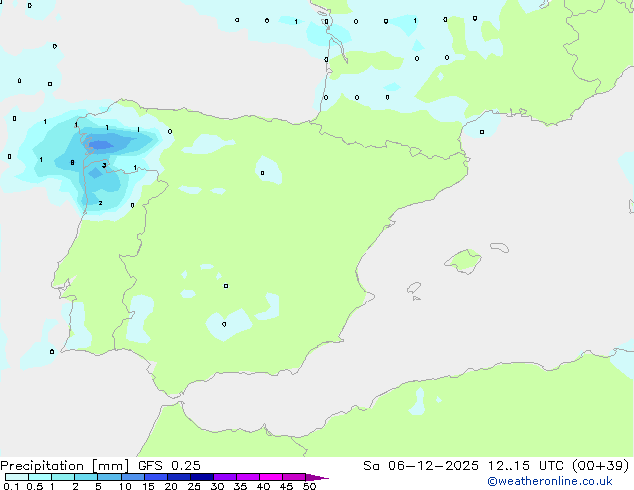The width and height of the screenshot is (634, 490).
Task: Click the legend label "35"
Action: [240, 486]
